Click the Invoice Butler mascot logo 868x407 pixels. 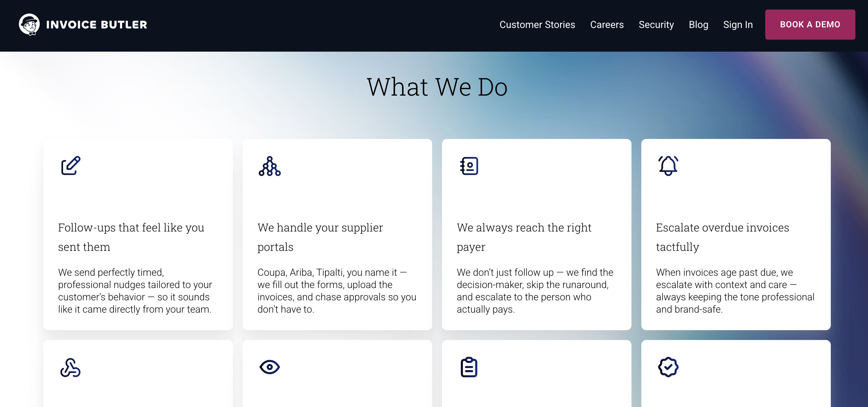tap(29, 25)
